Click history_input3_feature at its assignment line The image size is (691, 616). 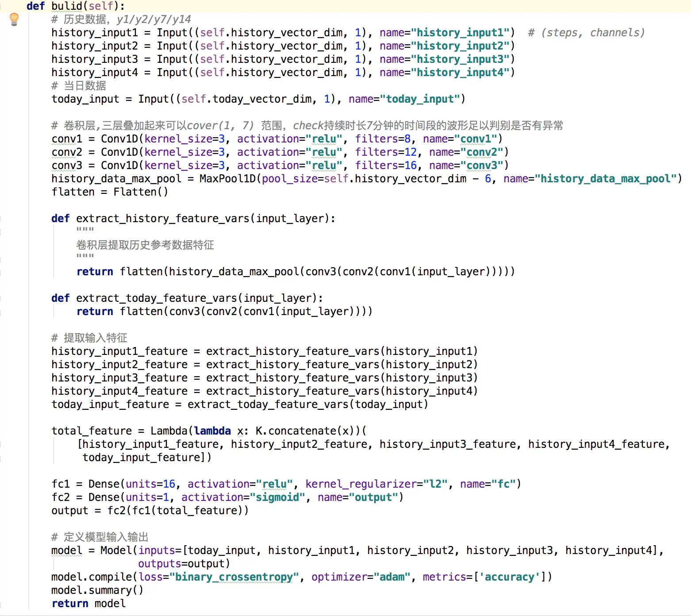click(x=119, y=378)
